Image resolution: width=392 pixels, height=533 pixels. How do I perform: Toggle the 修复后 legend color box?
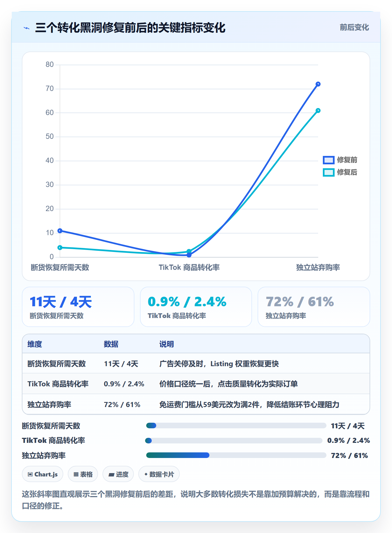tap(328, 172)
